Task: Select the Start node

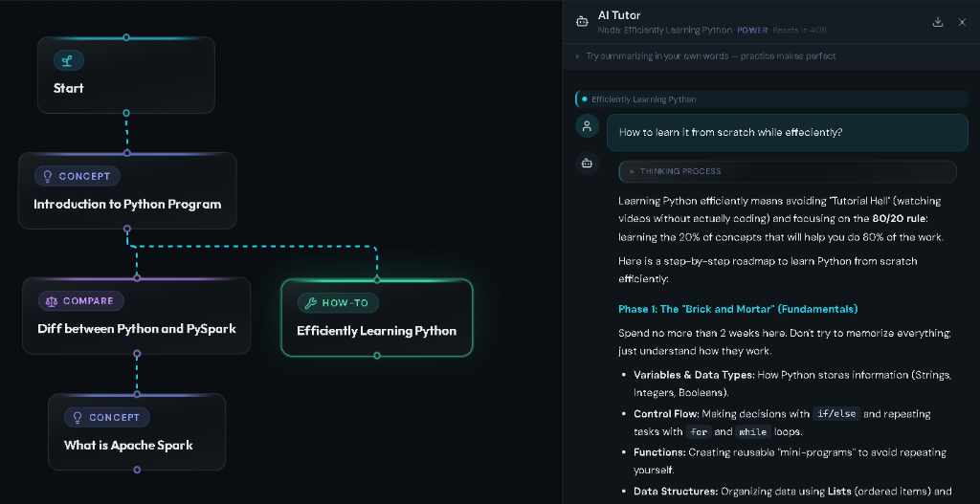Action: tap(126, 75)
